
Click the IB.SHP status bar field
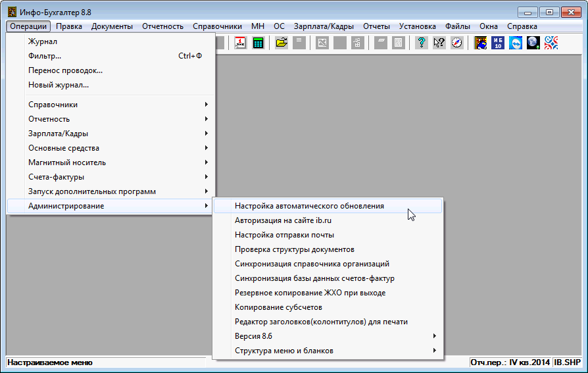568,362
